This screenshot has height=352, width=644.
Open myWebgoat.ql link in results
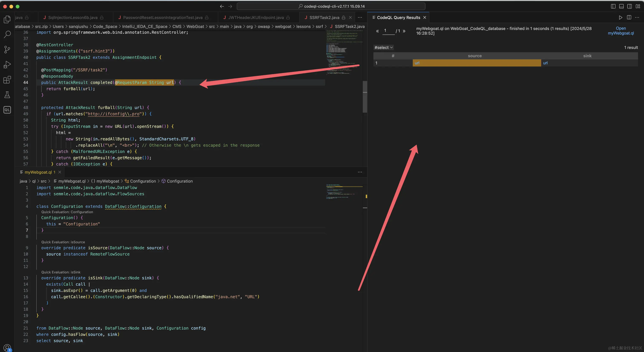621,31
